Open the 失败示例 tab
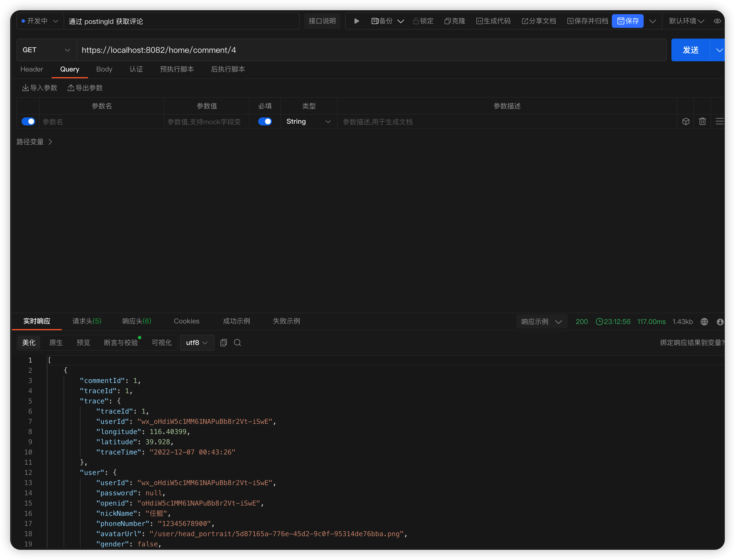Viewport: 735px width, 560px height. (286, 321)
